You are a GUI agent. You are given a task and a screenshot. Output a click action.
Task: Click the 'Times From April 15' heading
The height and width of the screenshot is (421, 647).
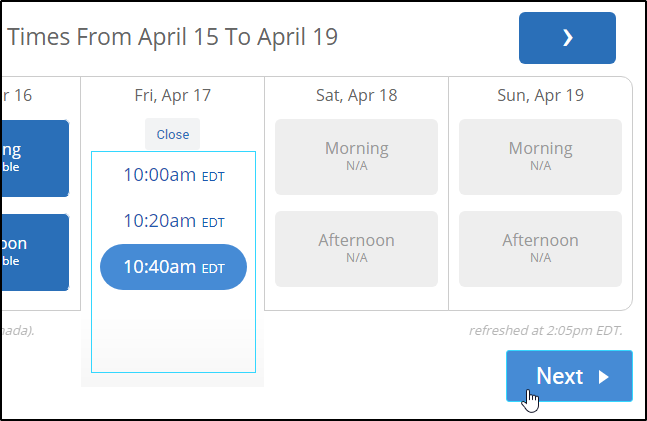[172, 37]
